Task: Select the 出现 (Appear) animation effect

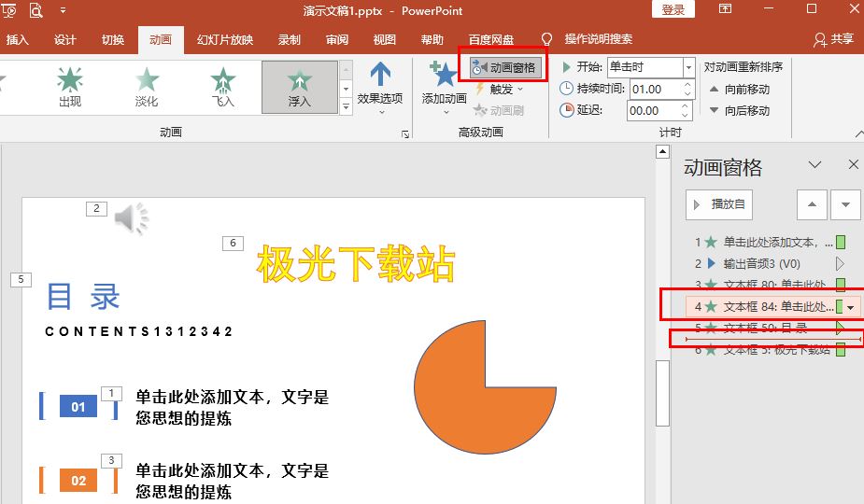Action: point(70,86)
